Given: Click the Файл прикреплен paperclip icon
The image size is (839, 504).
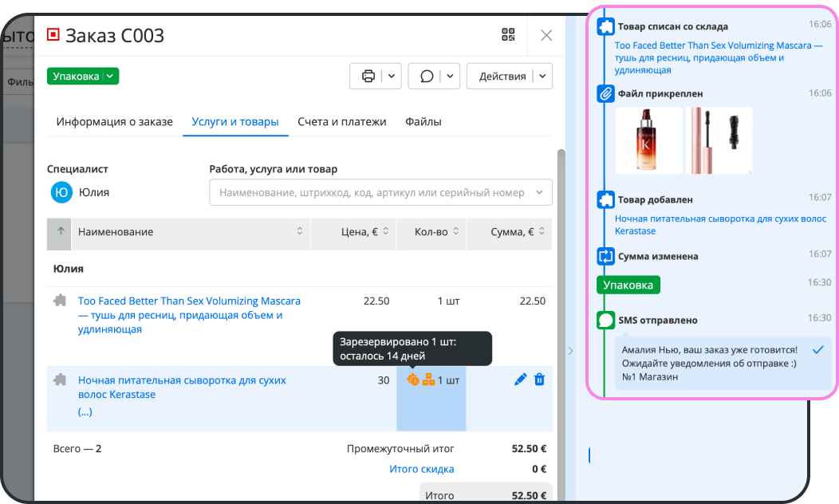Looking at the screenshot, I should (605, 93).
